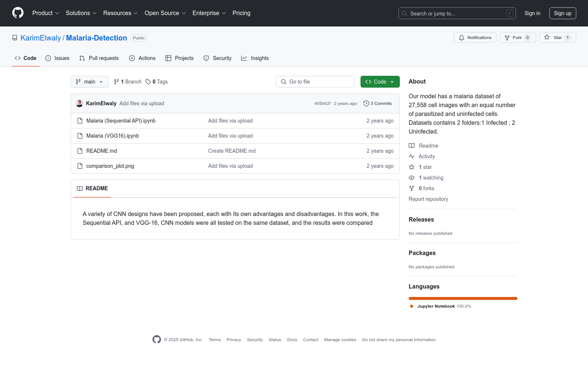Open KarimElwaly commit author link
This screenshot has width=588, height=368.
click(101, 103)
